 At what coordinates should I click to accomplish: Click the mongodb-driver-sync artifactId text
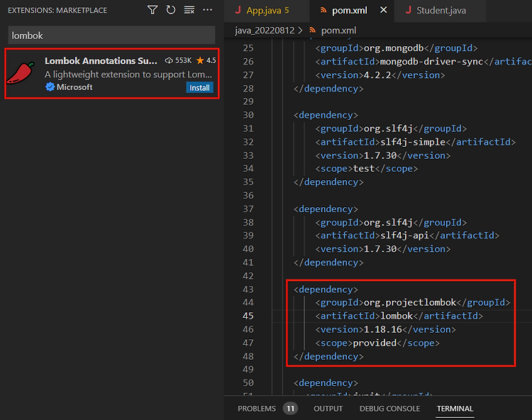point(431,62)
